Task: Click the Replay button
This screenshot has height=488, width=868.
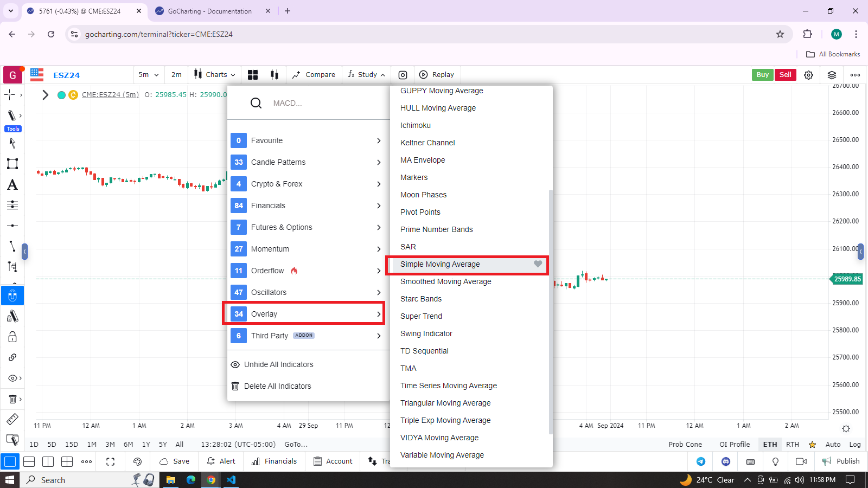Action: 437,75
